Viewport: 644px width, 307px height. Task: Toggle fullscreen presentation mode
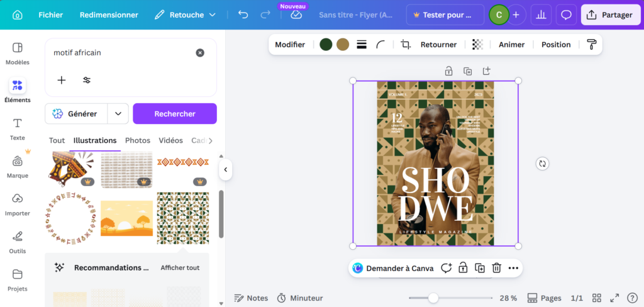point(614,298)
